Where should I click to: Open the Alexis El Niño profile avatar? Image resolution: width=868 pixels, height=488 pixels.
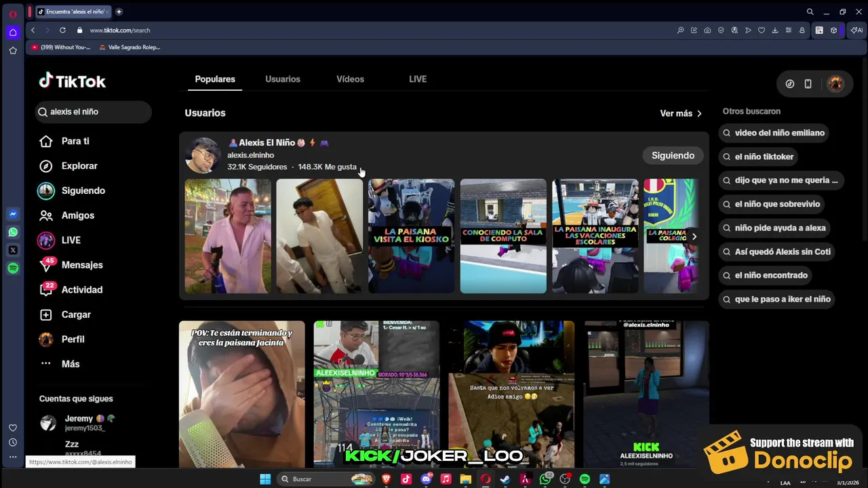coord(203,155)
